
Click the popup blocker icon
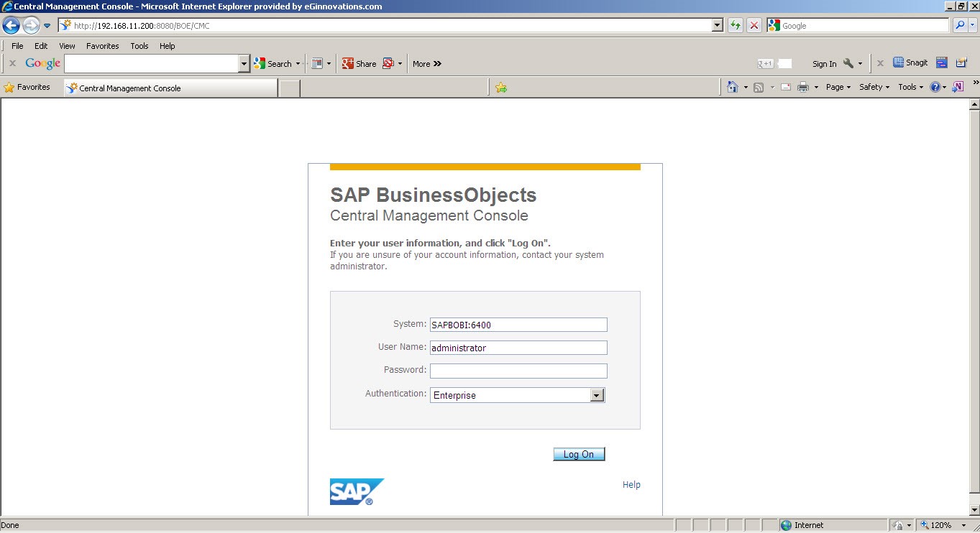[388, 63]
